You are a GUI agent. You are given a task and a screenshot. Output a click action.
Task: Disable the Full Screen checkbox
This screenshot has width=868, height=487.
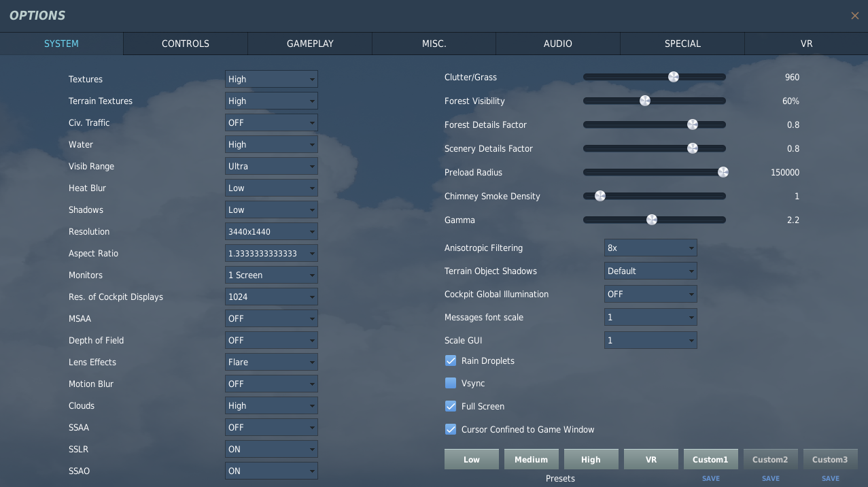click(451, 406)
